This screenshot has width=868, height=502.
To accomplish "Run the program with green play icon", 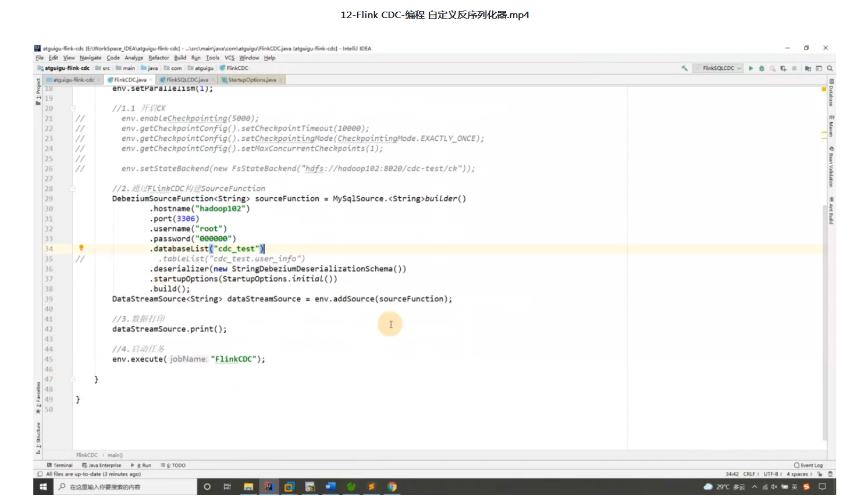I will (x=751, y=68).
